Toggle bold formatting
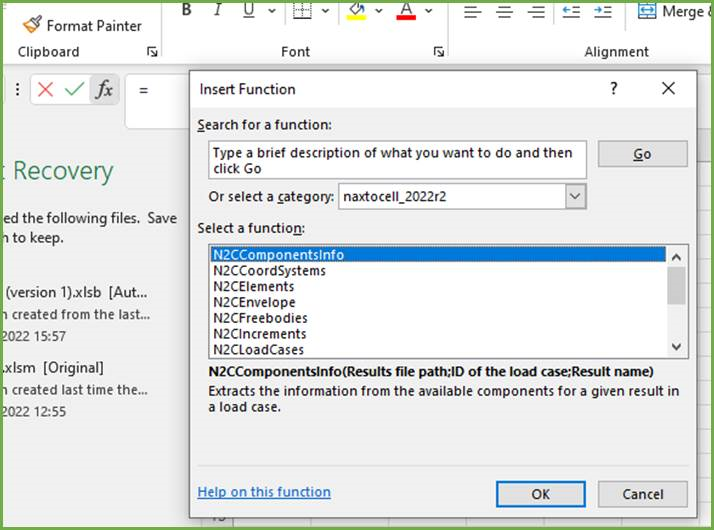Screen dimensions: 714x530 (187, 11)
